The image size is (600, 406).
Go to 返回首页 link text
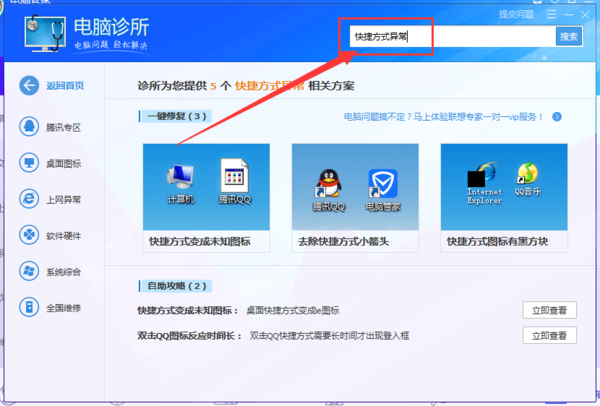click(65, 86)
